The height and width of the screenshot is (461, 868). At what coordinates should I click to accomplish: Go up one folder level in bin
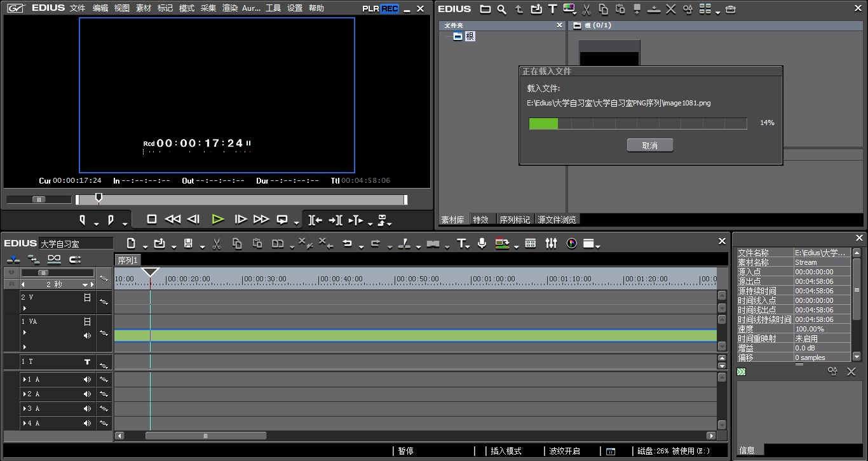pyautogui.click(x=519, y=9)
